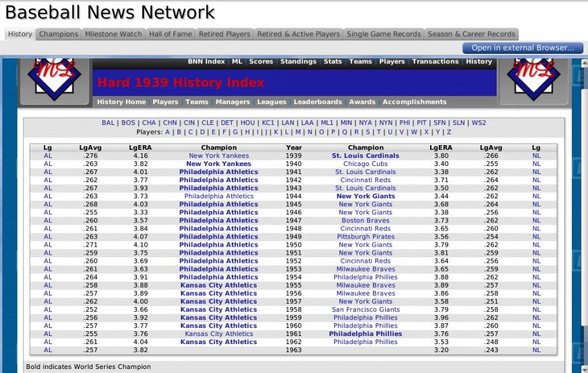This screenshot has width=588, height=373.
Task: Click the BAL team link
Action: tap(108, 123)
